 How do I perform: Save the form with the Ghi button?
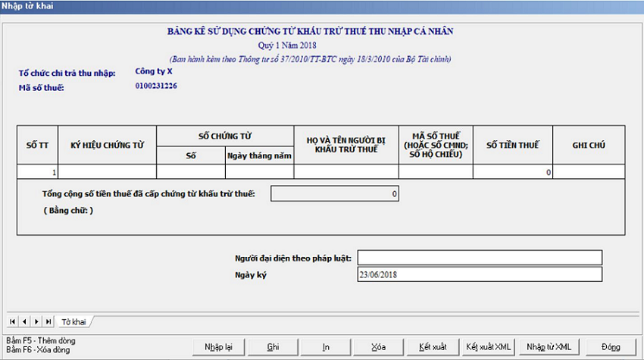point(273,346)
